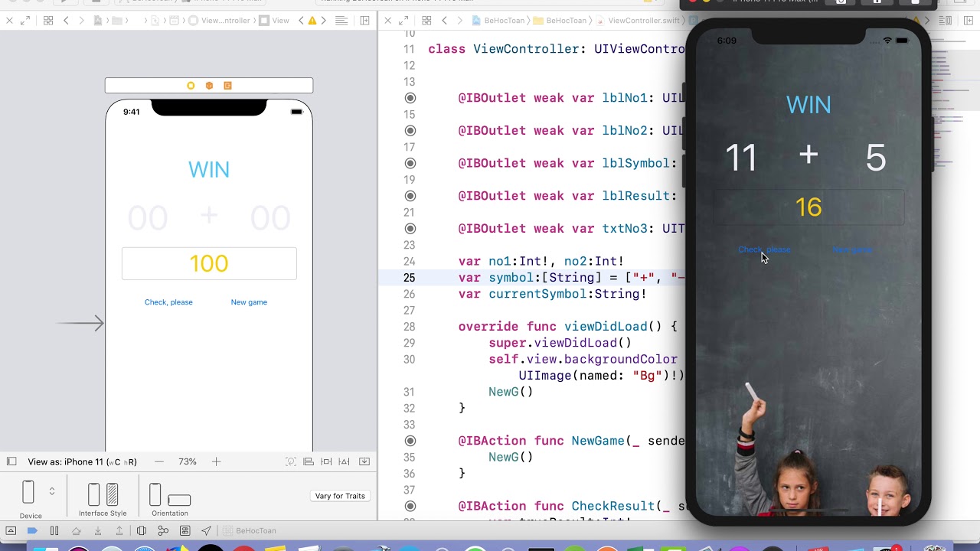Pause program execution
Image resolution: width=980 pixels, height=551 pixels.
click(x=54, y=530)
